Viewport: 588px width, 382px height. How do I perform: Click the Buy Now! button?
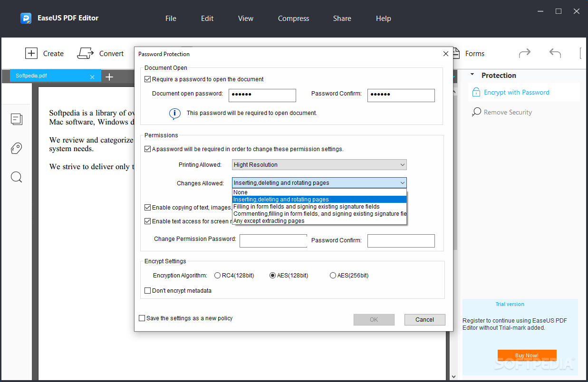click(527, 355)
